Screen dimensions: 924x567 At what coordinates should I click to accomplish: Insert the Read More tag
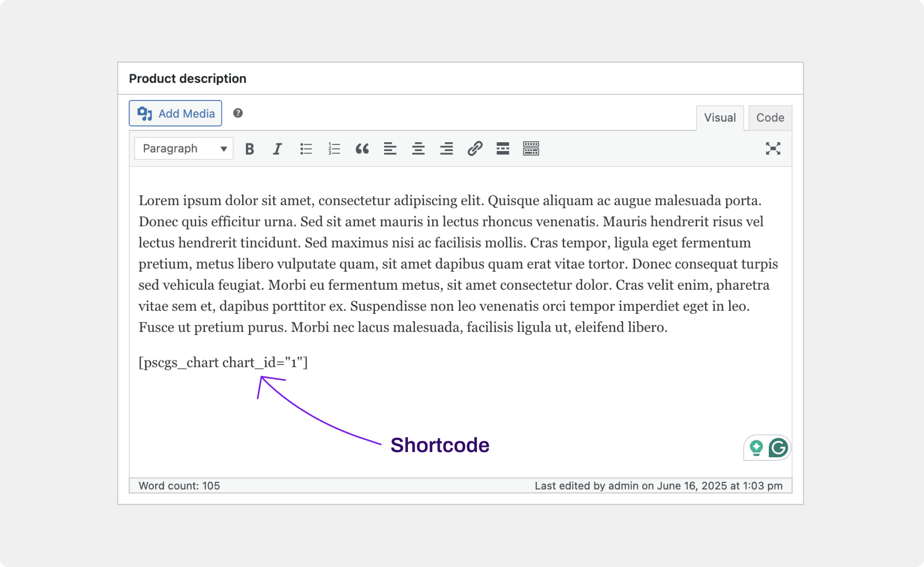pyautogui.click(x=503, y=148)
